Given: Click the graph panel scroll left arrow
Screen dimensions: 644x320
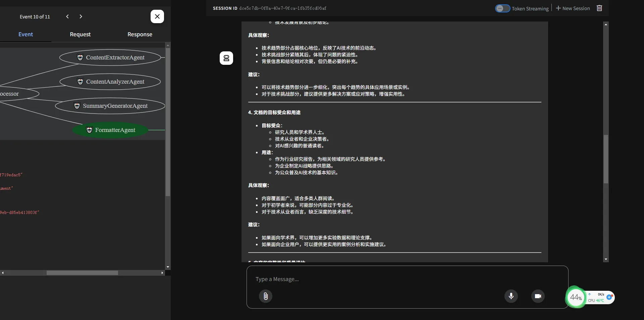Looking at the screenshot, I should click(x=3, y=273).
